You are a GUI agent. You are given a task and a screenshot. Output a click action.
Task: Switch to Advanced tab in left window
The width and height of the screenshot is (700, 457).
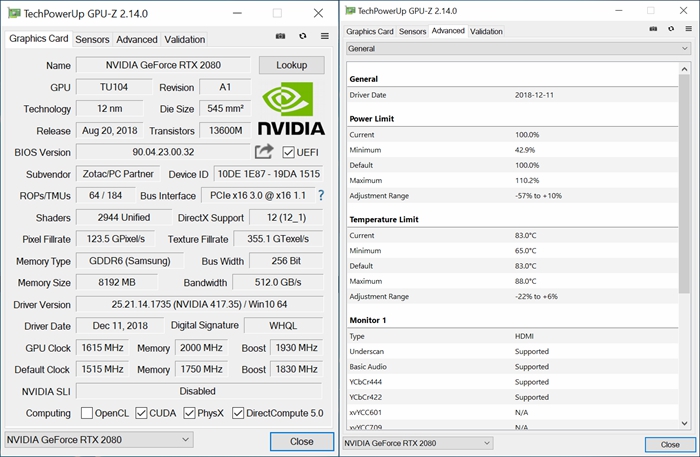[x=137, y=39]
